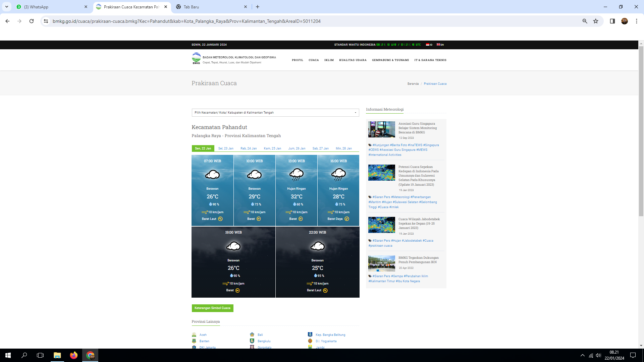644x362 pixels.
Task: Show hidden system tray icons
Action: tap(583, 355)
